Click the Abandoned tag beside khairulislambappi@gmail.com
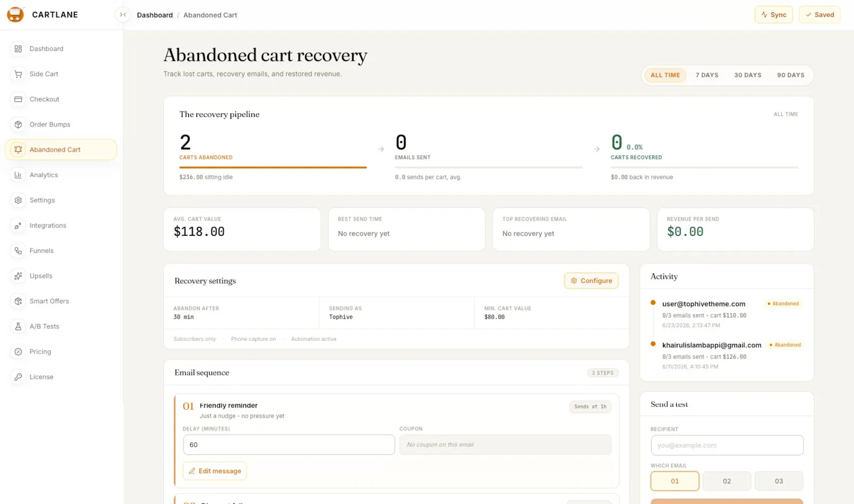The width and height of the screenshot is (854, 504). point(785,345)
